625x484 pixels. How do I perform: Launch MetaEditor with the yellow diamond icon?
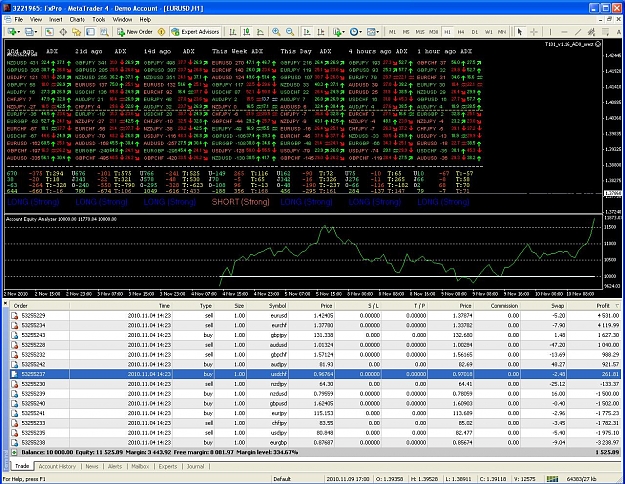pyautogui.click(x=161, y=32)
